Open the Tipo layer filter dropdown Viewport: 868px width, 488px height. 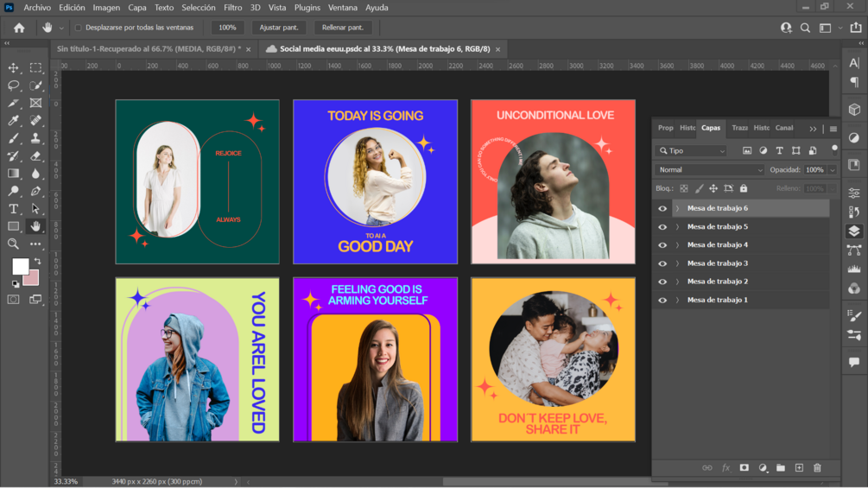point(692,151)
